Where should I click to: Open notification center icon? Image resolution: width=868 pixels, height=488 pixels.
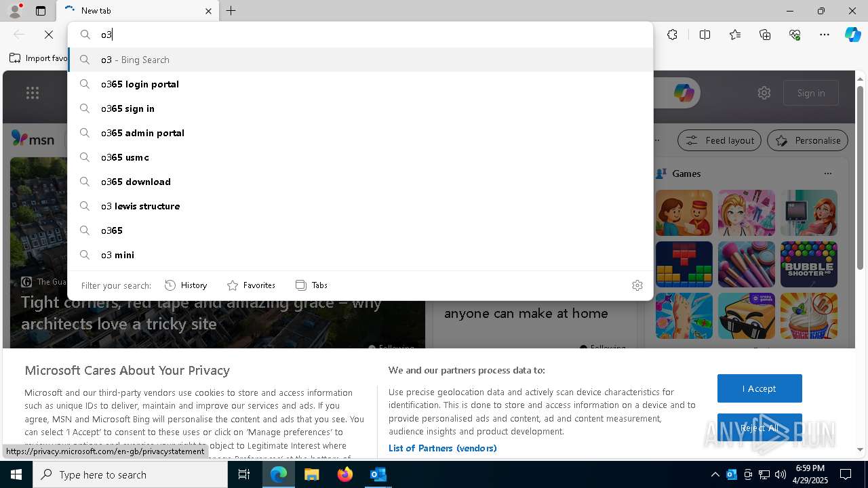coord(846,474)
